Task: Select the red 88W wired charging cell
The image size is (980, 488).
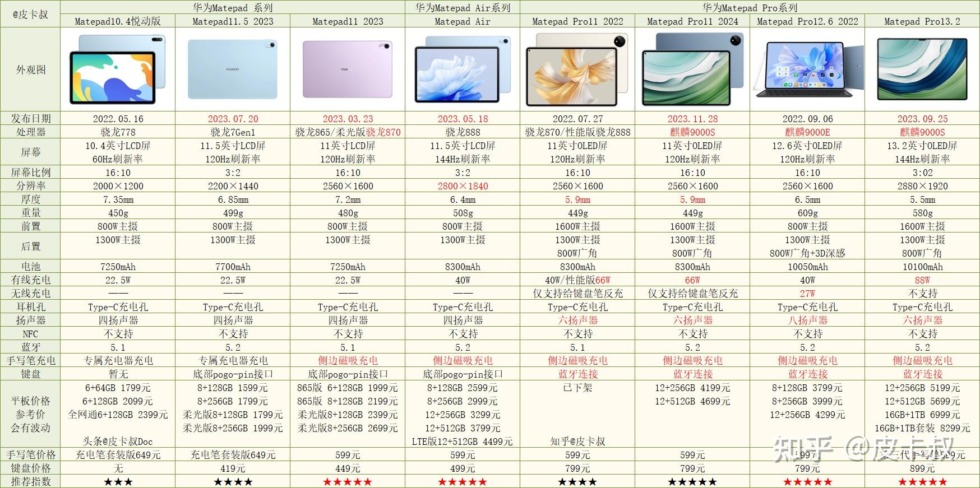Action: pyautogui.click(x=922, y=280)
